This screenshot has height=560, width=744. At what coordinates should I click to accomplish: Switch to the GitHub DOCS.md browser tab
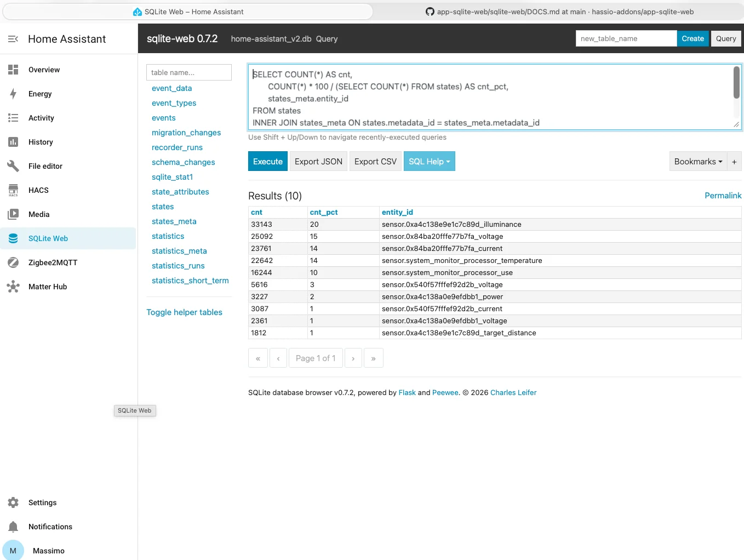click(x=559, y=12)
